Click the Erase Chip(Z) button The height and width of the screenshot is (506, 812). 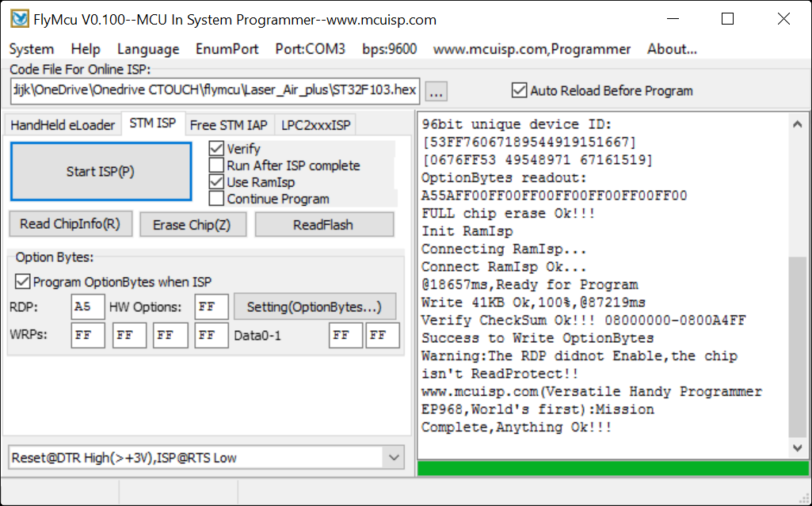[192, 225]
